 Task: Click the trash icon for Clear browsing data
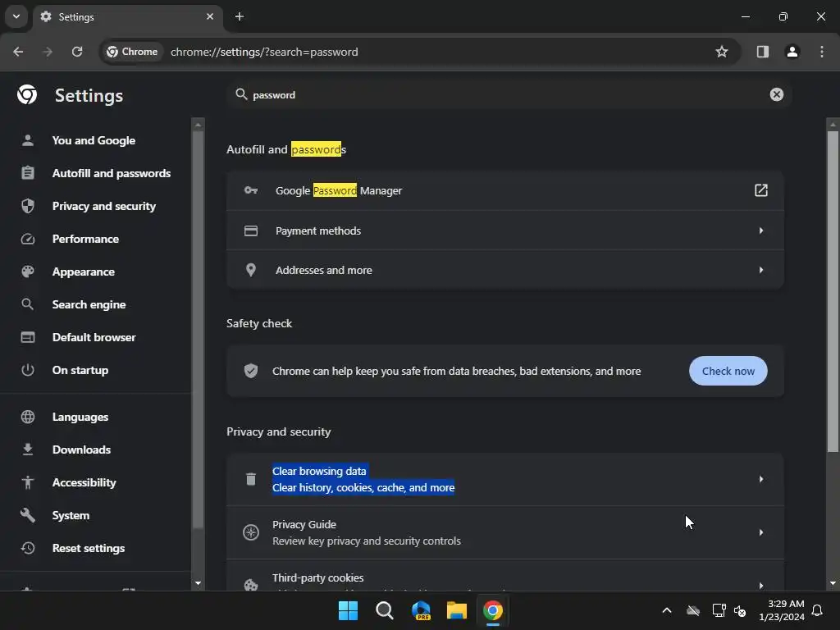coord(251,479)
